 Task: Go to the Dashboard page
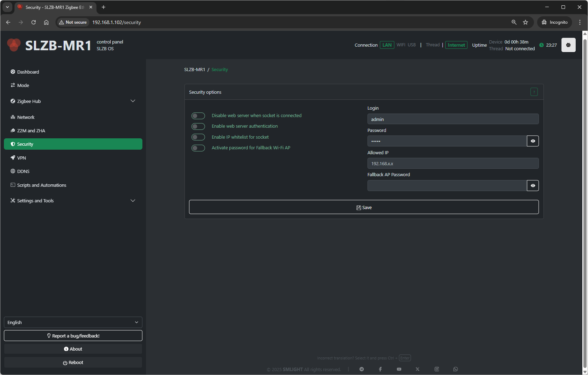pyautogui.click(x=28, y=72)
